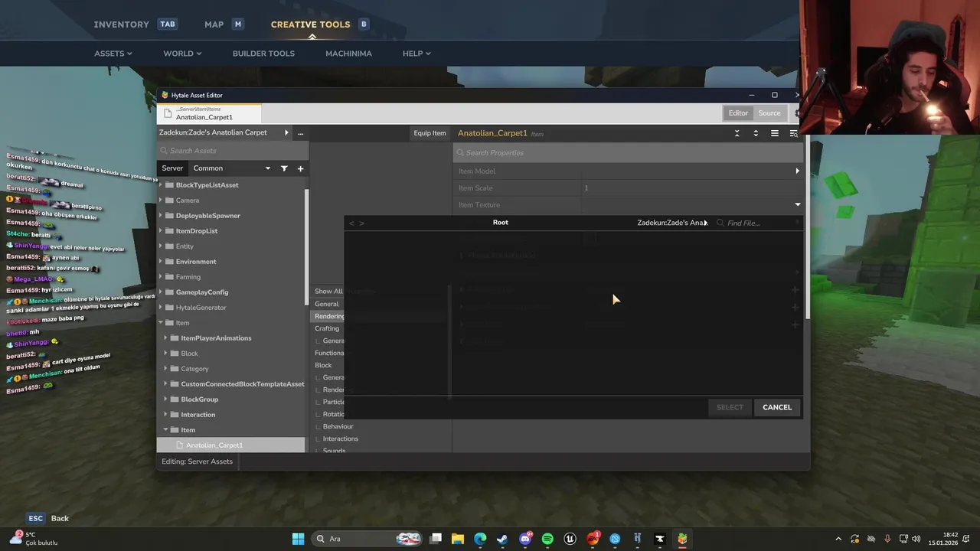Screen dimensions: 980x551
Task: Open the properties search-list icon at far right
Action: tap(793, 133)
